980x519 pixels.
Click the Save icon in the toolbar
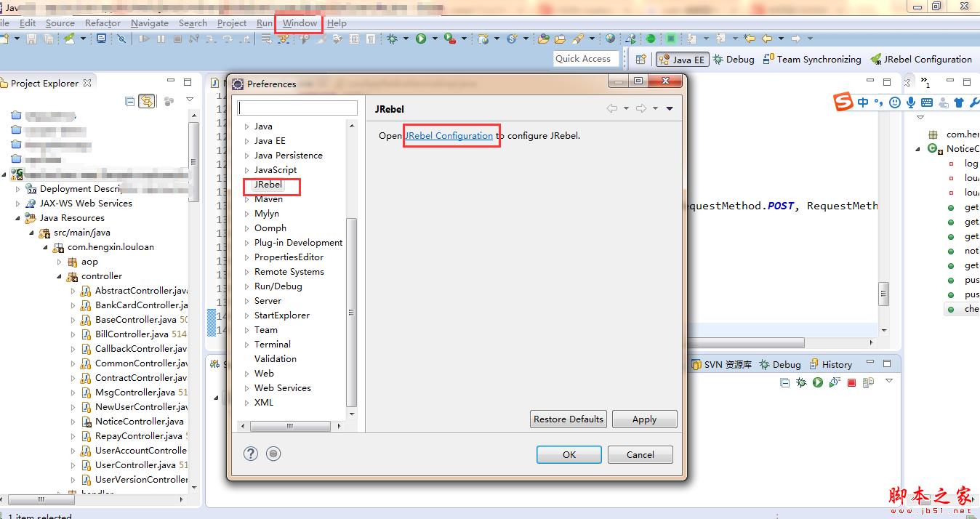pyautogui.click(x=31, y=39)
